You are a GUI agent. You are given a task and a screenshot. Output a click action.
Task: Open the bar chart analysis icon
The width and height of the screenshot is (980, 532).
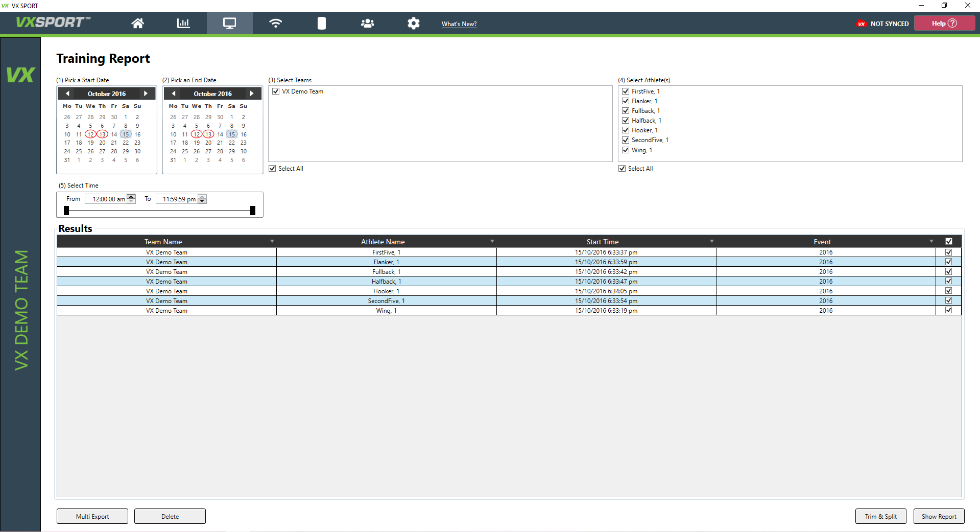coord(183,23)
